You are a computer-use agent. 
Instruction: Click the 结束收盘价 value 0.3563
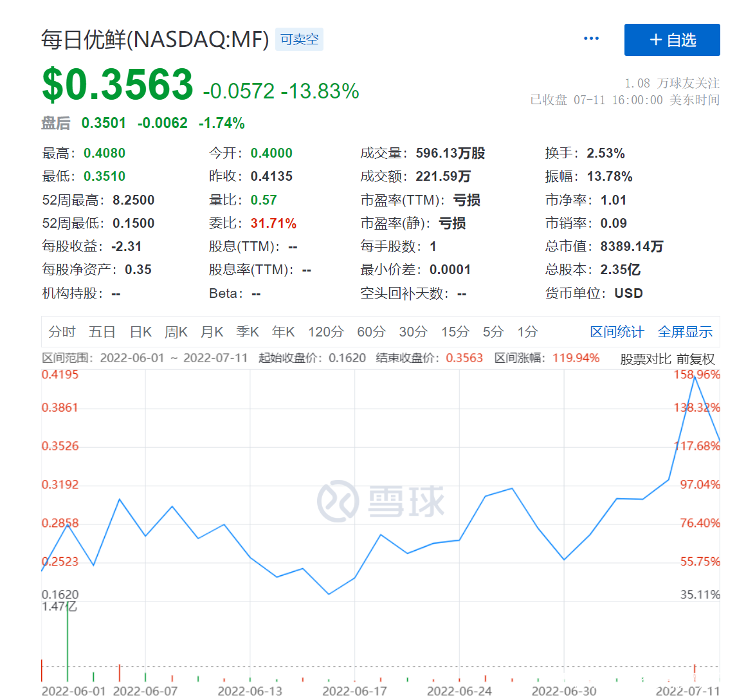pyautogui.click(x=464, y=358)
